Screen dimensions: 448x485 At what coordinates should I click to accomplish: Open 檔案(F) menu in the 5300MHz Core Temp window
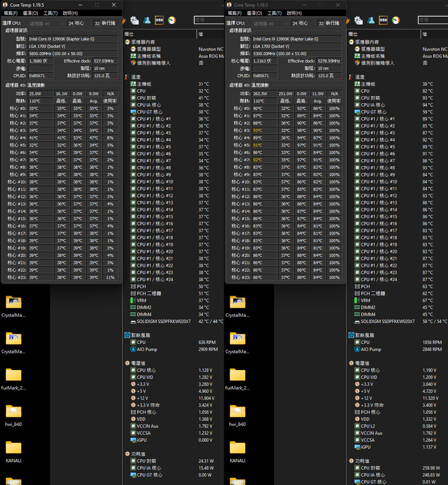tap(234, 13)
